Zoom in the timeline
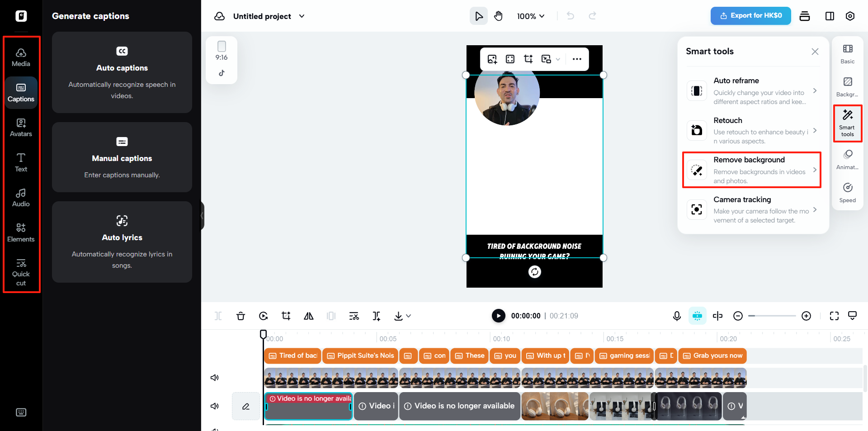This screenshot has height=431, width=868. [x=806, y=316]
